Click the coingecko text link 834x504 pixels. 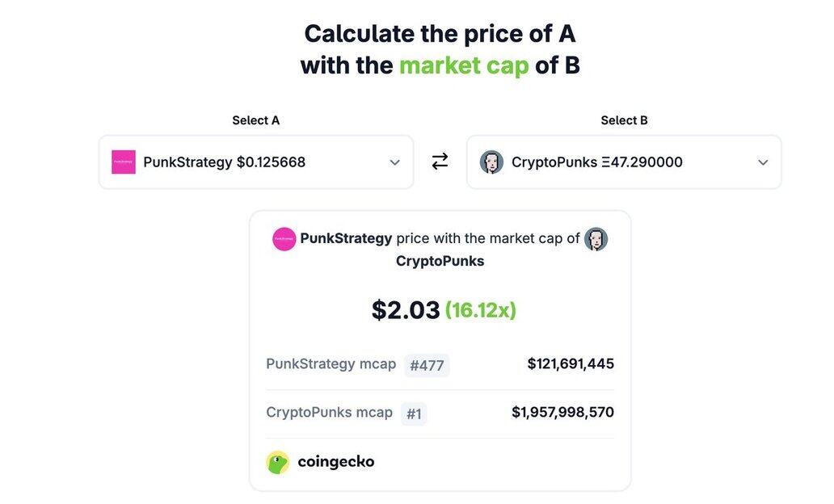click(x=336, y=462)
